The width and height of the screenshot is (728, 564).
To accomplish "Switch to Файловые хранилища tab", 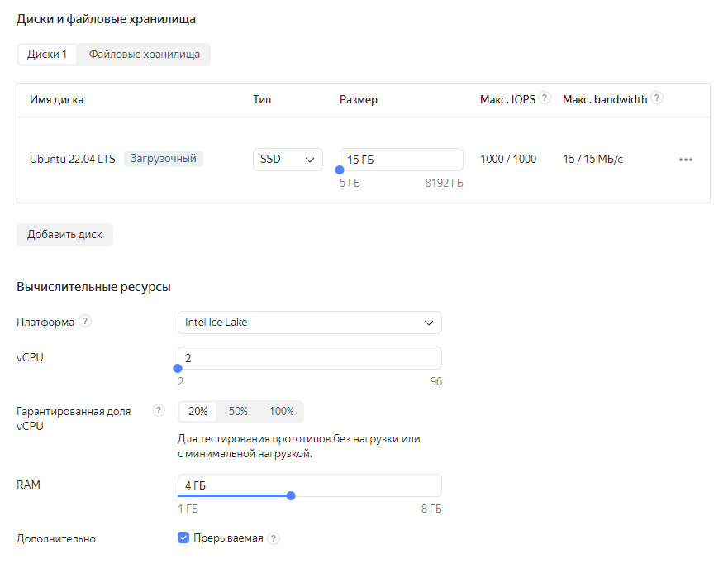I will coord(145,55).
